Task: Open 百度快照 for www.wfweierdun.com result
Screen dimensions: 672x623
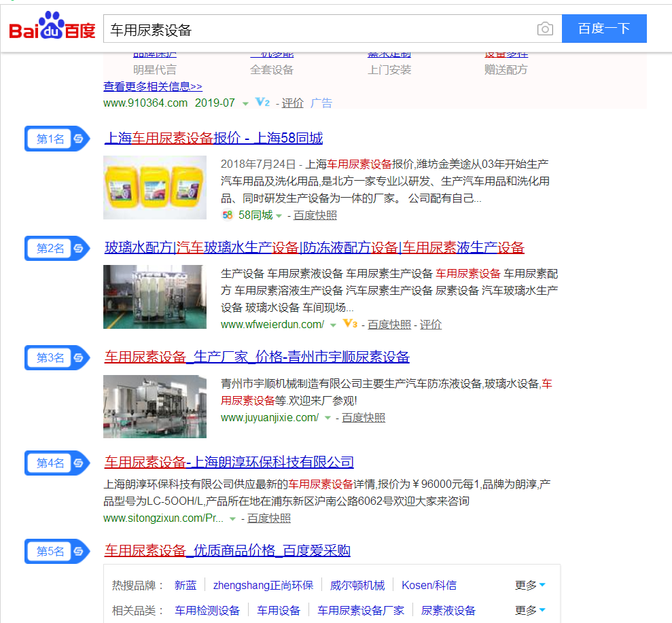Action: pyautogui.click(x=389, y=324)
